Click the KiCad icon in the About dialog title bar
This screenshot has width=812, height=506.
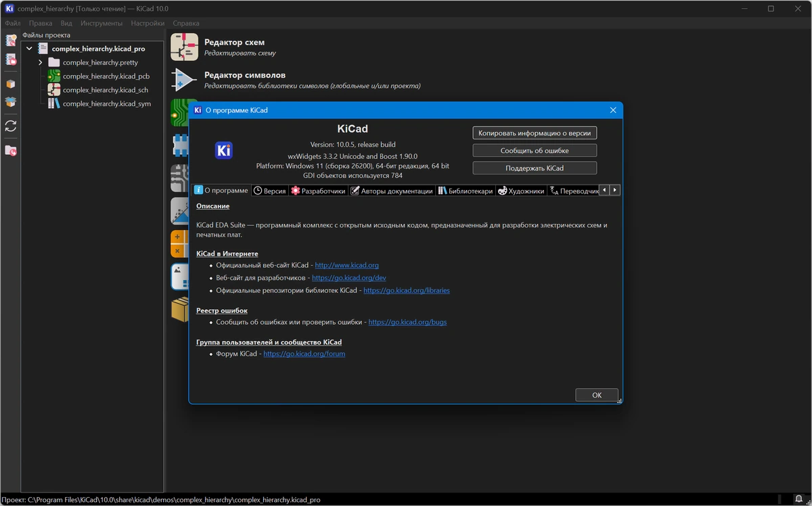click(198, 110)
